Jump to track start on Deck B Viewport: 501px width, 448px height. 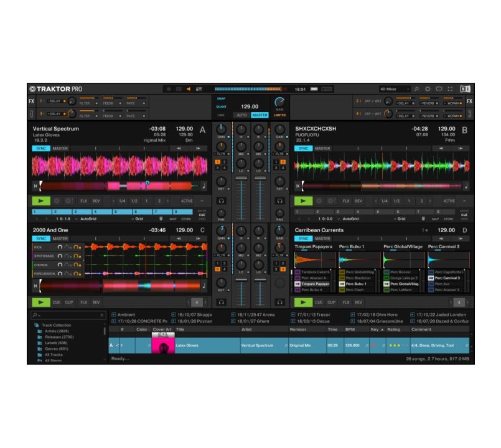(297, 186)
